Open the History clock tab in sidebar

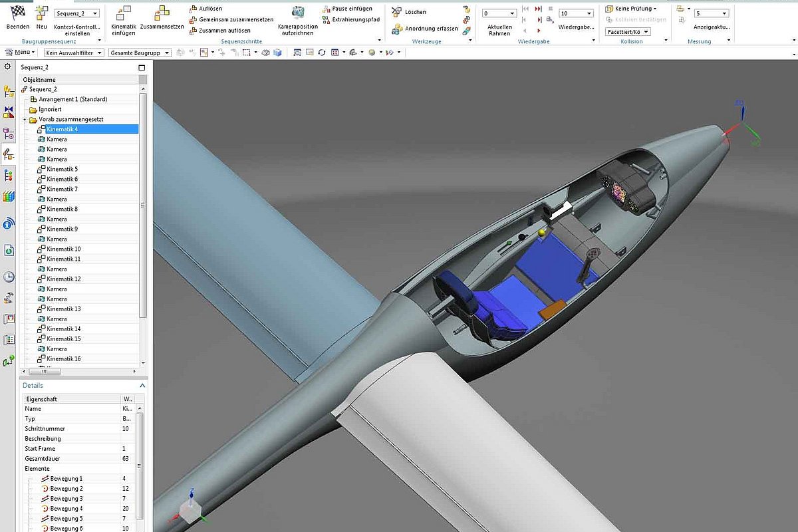[x=9, y=277]
